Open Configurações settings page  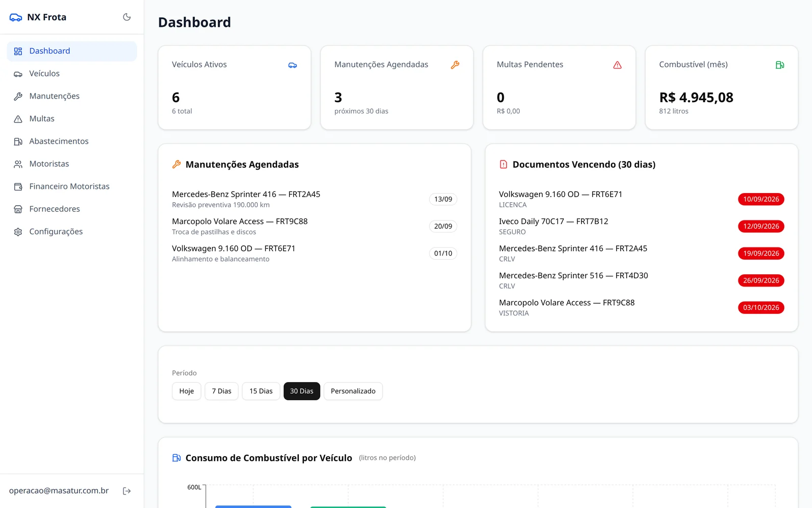point(72,232)
